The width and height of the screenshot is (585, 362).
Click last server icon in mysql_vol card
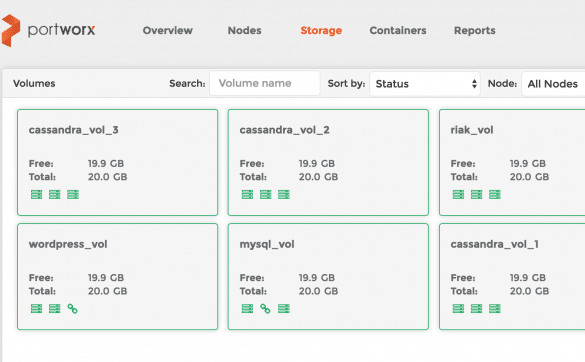point(284,309)
